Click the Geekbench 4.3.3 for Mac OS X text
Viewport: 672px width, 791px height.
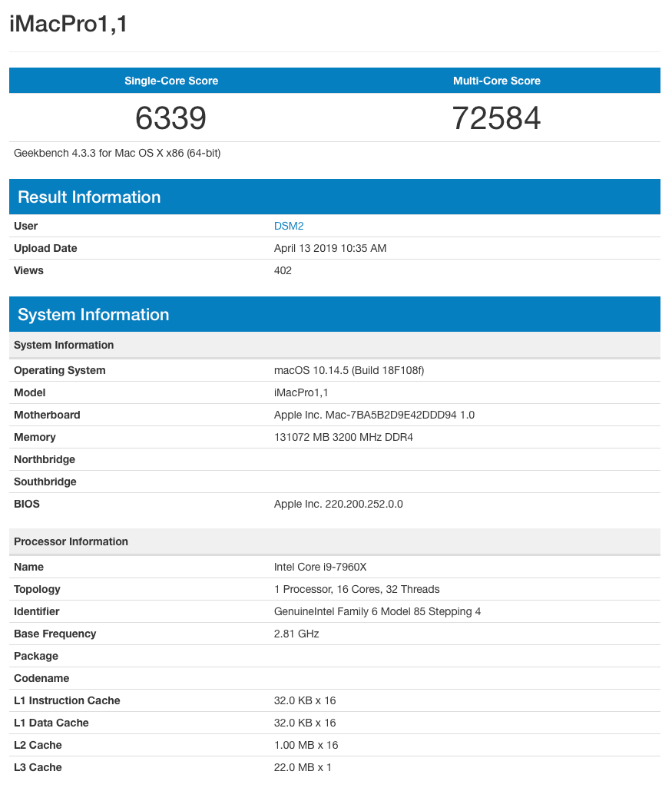tap(117, 153)
